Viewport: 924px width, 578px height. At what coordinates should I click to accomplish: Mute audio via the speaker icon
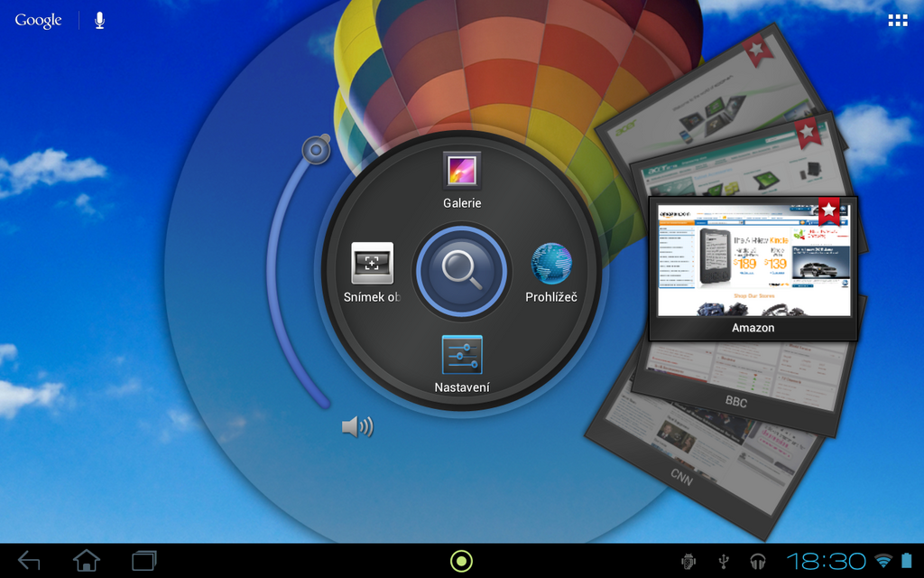[357, 425]
